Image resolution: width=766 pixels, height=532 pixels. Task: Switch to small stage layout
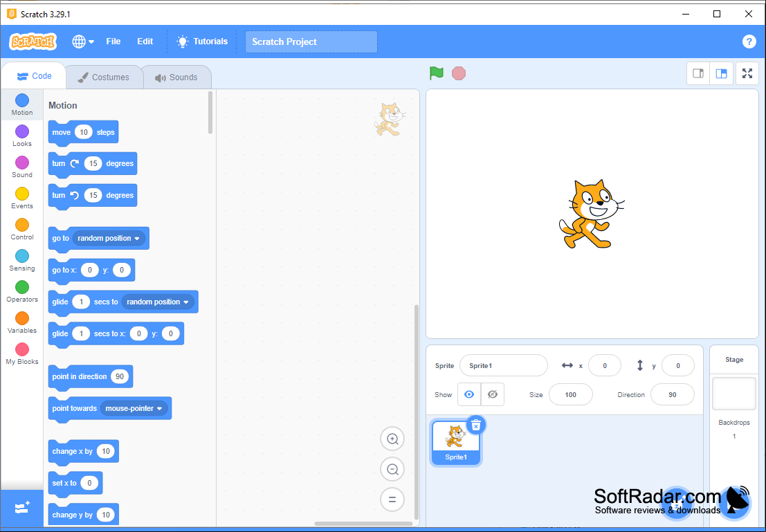(698, 73)
